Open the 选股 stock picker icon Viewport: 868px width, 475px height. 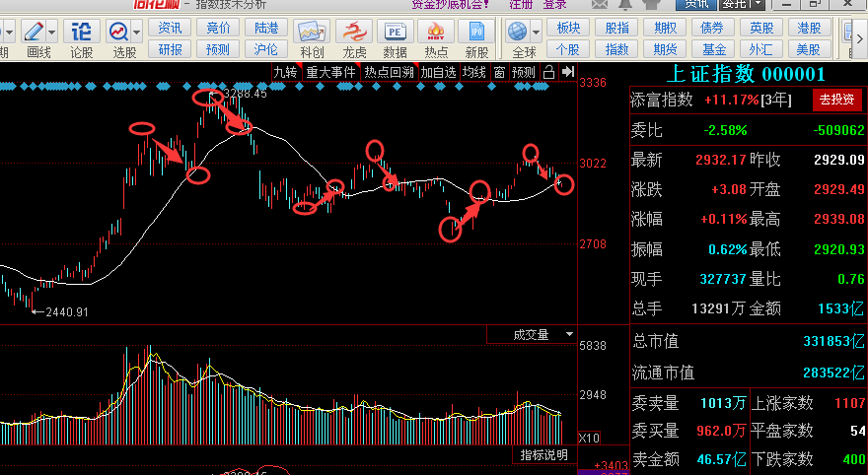click(118, 33)
